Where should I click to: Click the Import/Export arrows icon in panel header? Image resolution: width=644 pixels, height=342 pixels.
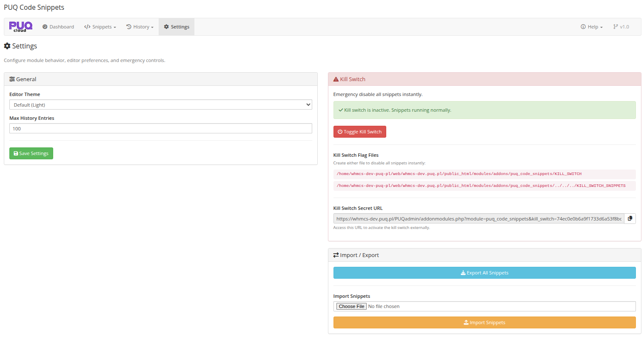tap(336, 255)
